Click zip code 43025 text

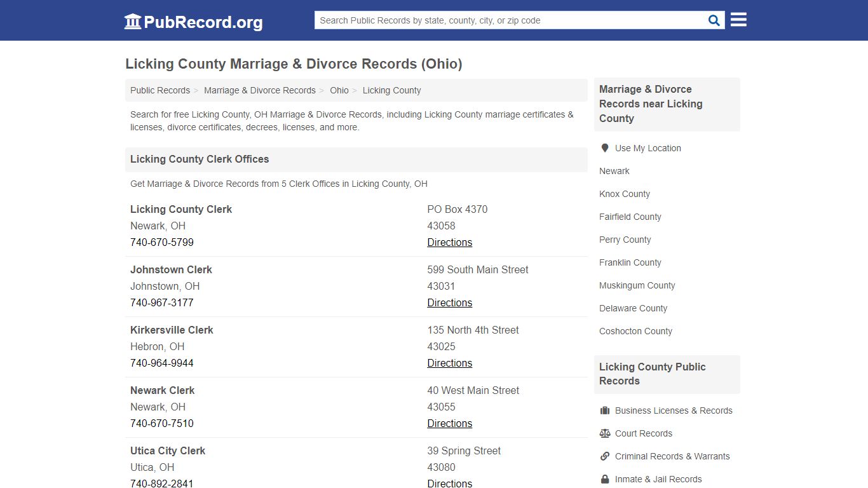coord(442,346)
